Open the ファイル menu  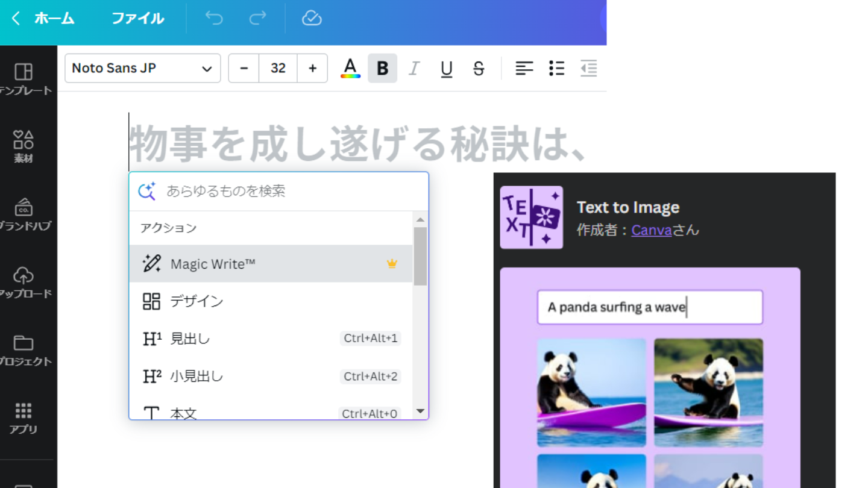[137, 19]
